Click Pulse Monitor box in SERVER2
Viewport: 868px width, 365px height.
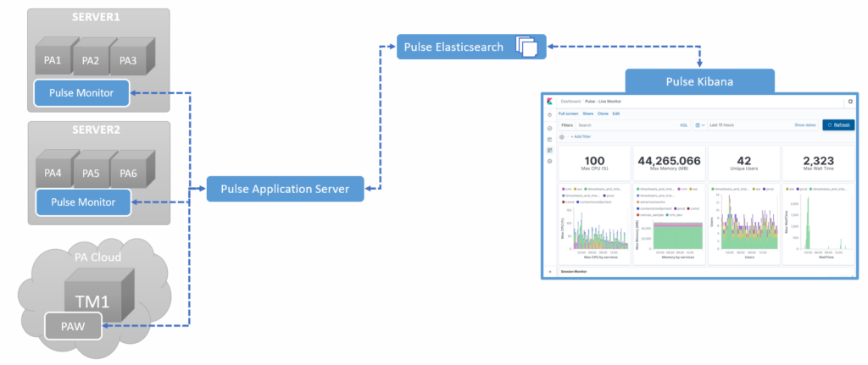pyautogui.click(x=84, y=202)
